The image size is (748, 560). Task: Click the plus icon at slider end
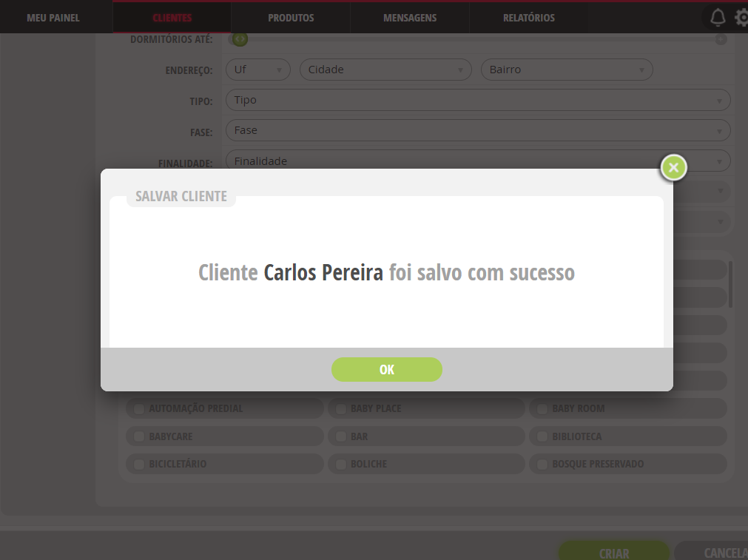(x=721, y=39)
